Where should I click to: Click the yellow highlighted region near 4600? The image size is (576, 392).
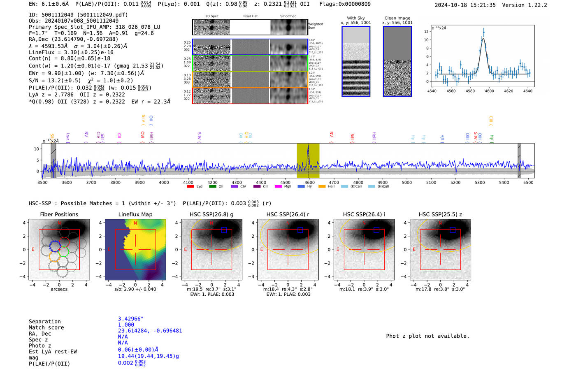(x=308, y=160)
